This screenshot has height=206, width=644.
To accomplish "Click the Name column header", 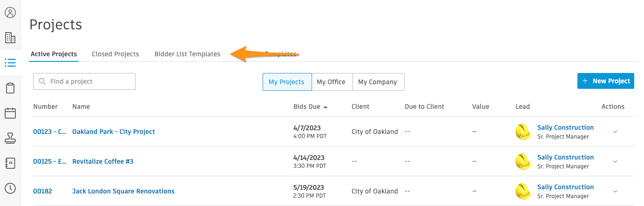I will click(x=81, y=106).
